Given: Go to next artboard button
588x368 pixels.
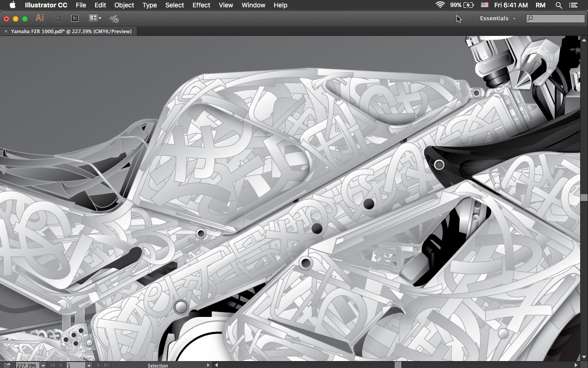Looking at the screenshot, I should (98, 365).
